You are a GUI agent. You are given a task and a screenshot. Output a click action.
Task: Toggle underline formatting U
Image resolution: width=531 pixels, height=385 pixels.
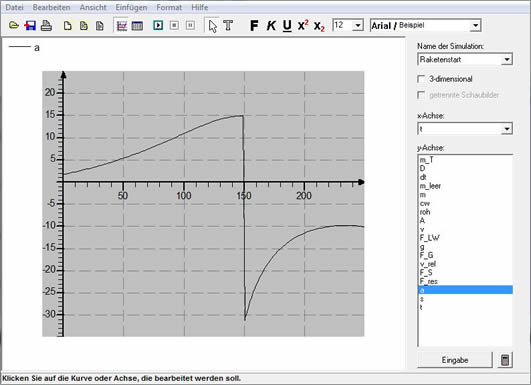(x=287, y=26)
